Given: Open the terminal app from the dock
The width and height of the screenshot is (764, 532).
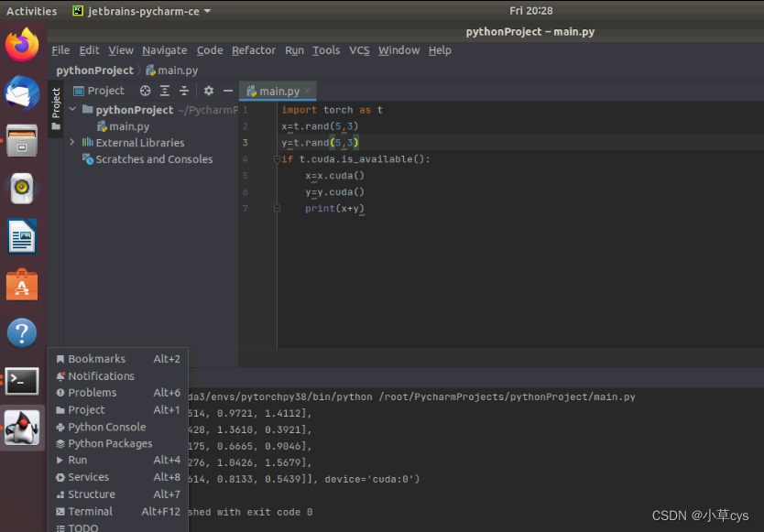Looking at the screenshot, I should (x=21, y=381).
